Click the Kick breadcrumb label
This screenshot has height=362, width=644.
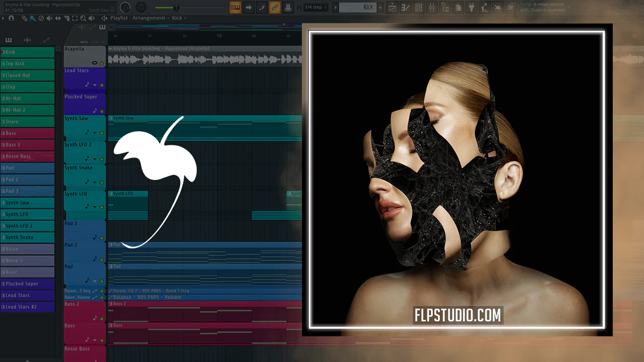coord(177,18)
